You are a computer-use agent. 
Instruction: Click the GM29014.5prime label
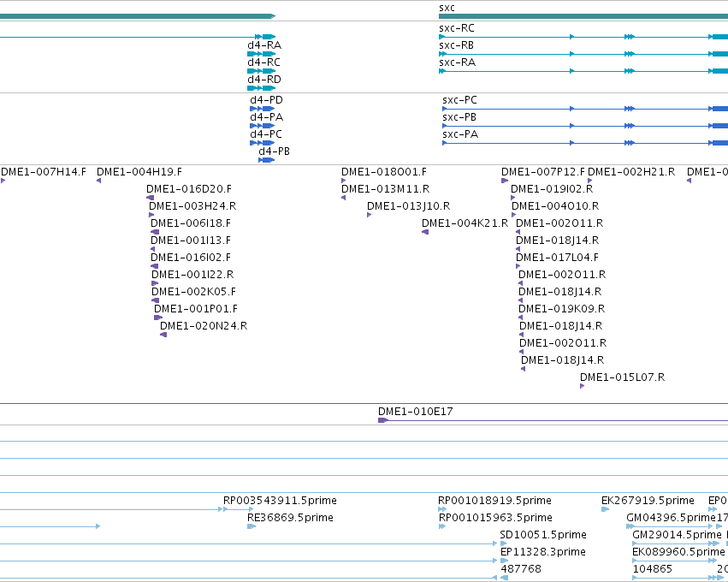point(677,536)
